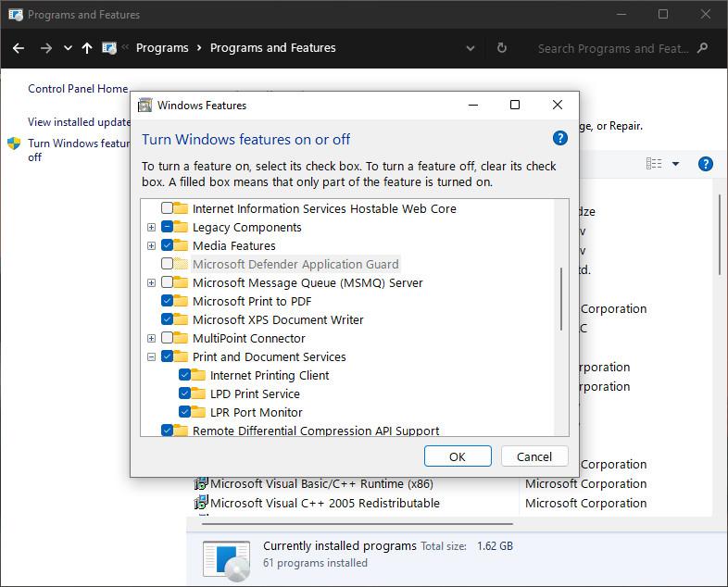728x587 pixels.
Task: Click the Programs and Features title bar icon
Action: (x=16, y=15)
